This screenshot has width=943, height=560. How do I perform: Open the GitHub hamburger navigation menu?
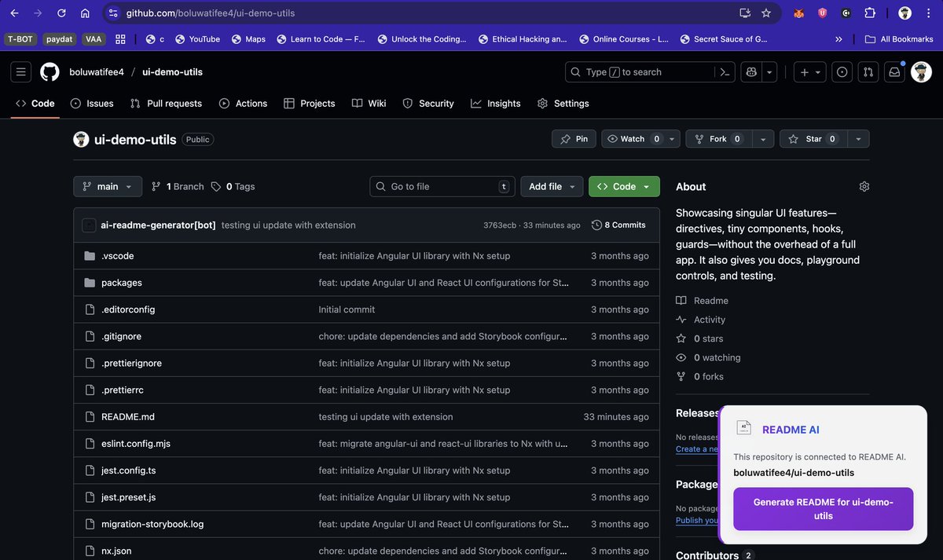coord(21,71)
